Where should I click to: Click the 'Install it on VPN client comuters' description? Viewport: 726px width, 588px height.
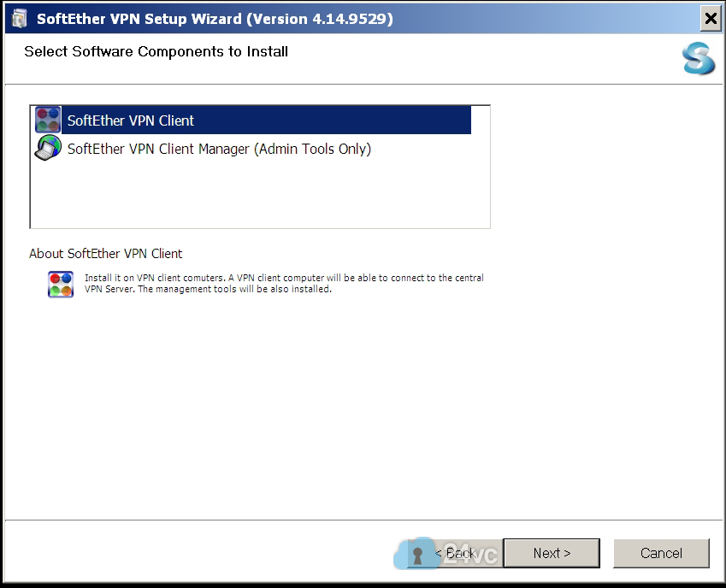(x=284, y=283)
